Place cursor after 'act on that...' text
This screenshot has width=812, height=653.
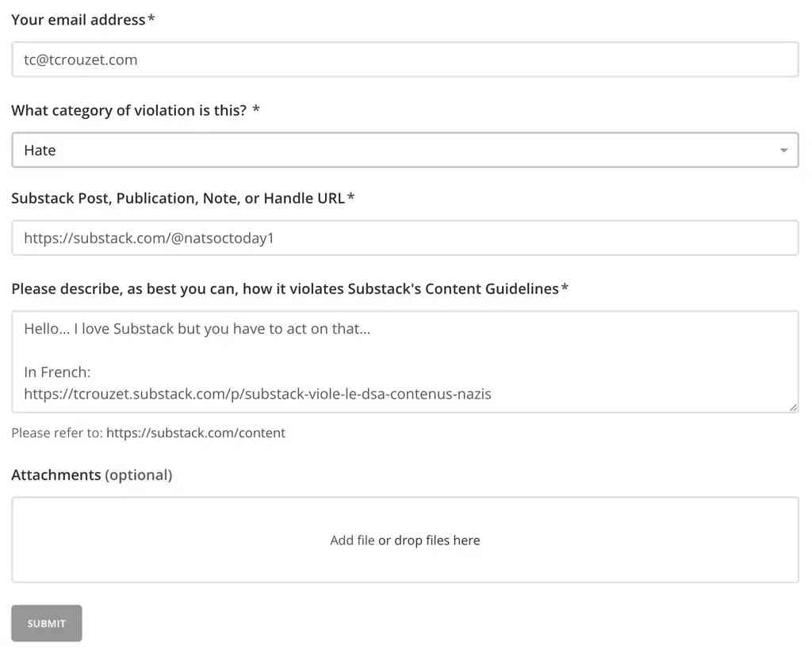[x=370, y=329]
